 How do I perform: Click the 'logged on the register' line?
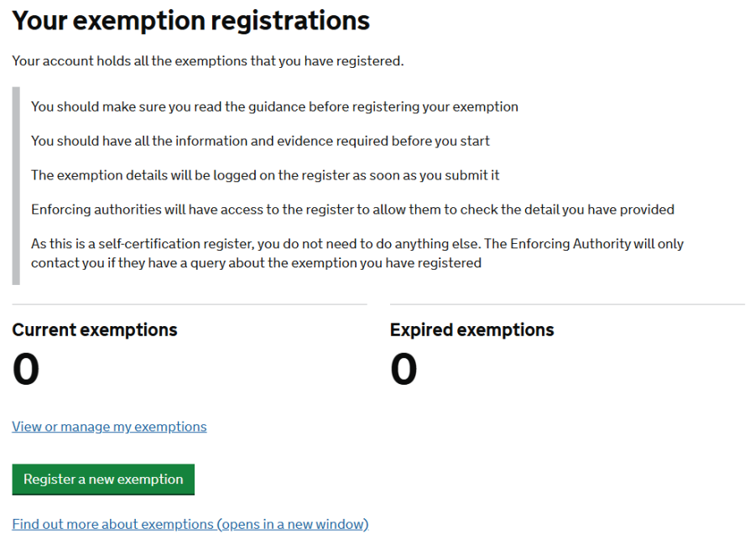pyautogui.click(x=265, y=175)
